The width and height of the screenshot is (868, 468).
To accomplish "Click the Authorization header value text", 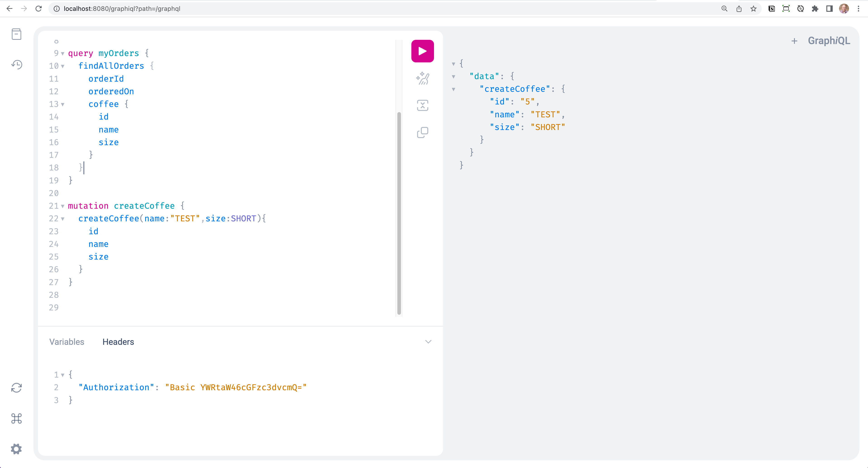I will [236, 388].
